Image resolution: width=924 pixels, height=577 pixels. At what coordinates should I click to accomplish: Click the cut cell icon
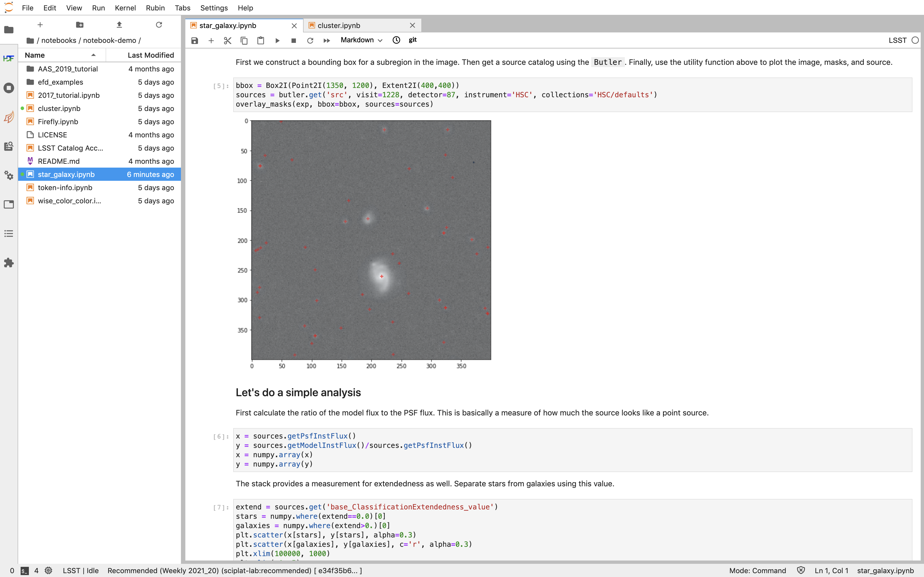(227, 40)
